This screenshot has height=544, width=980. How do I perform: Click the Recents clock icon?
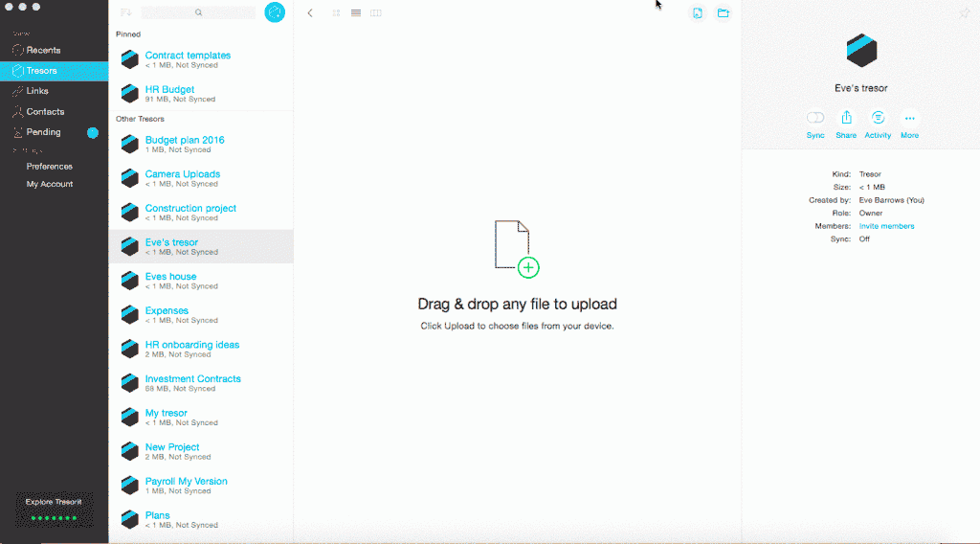(x=17, y=50)
